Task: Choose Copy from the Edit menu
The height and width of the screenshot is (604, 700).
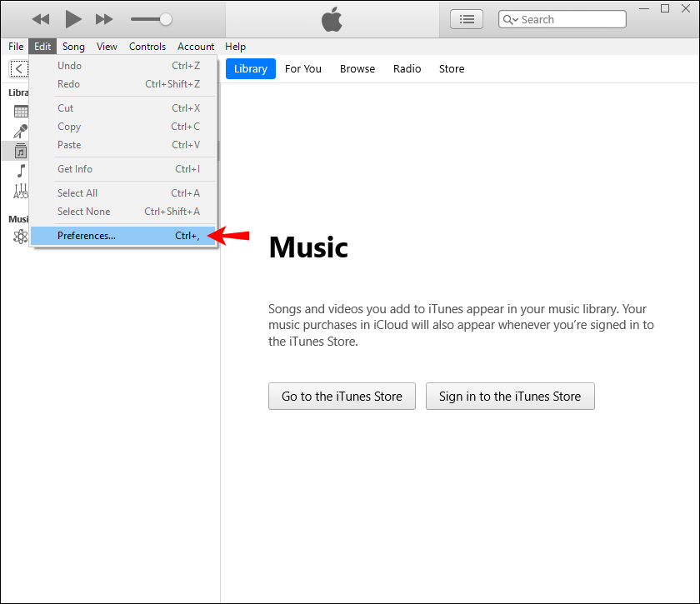Action: tap(123, 127)
